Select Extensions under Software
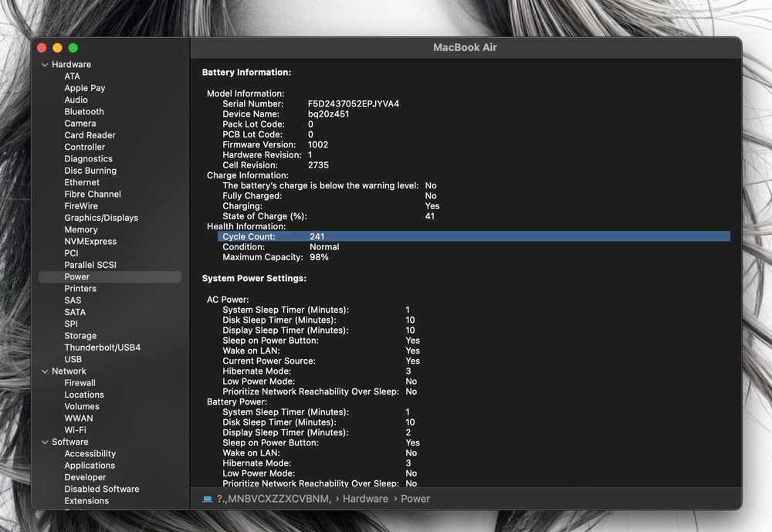This screenshot has width=772, height=532. (x=86, y=501)
